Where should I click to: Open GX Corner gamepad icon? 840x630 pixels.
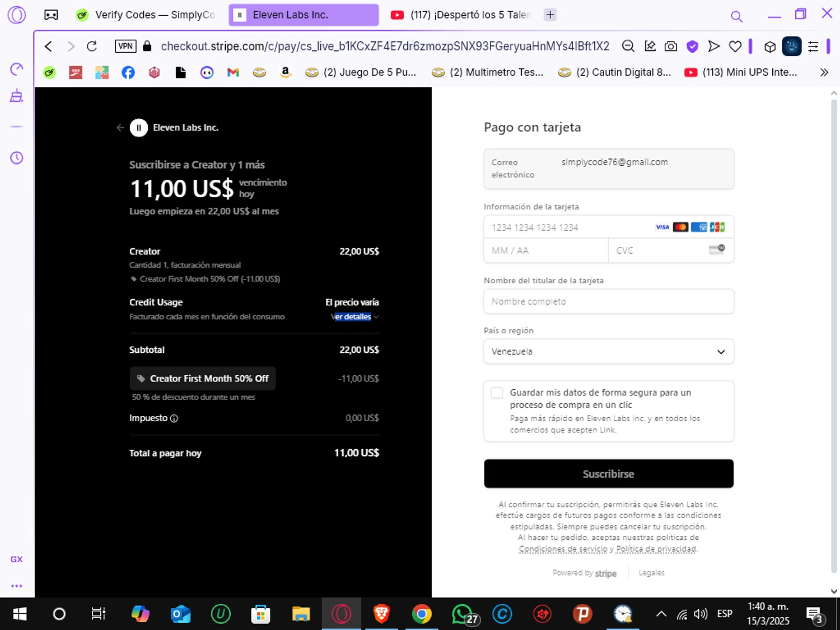(x=51, y=15)
